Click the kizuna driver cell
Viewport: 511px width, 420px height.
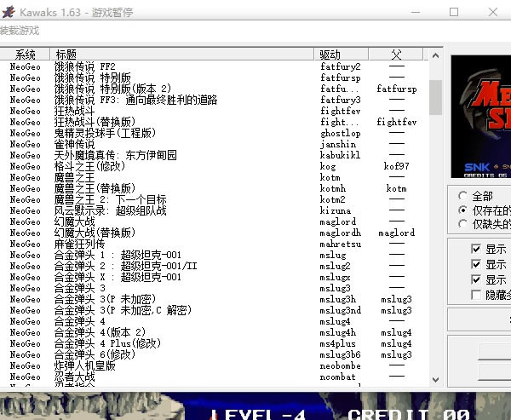pyautogui.click(x=336, y=210)
